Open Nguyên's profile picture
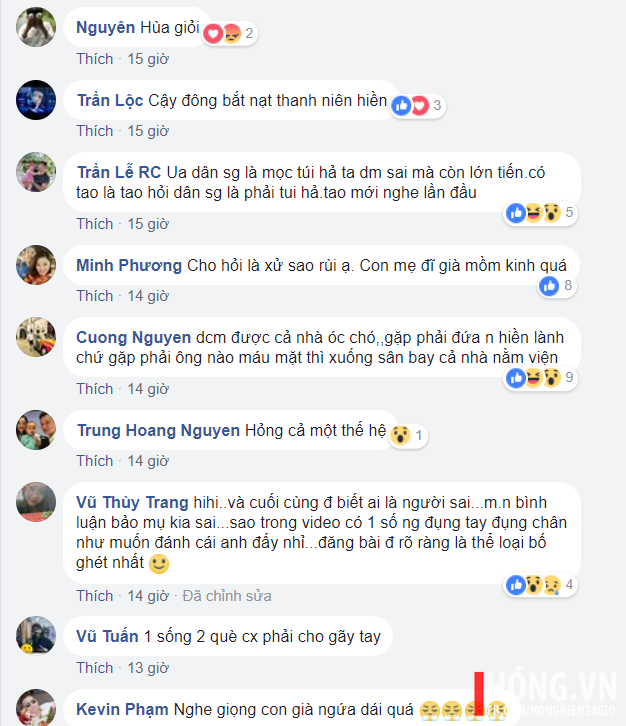 (36, 27)
